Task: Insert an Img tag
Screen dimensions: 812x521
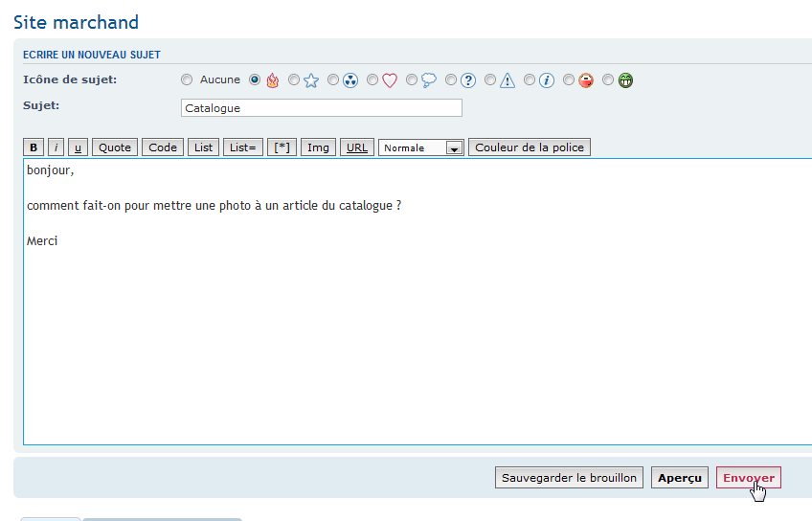Action: 318,147
